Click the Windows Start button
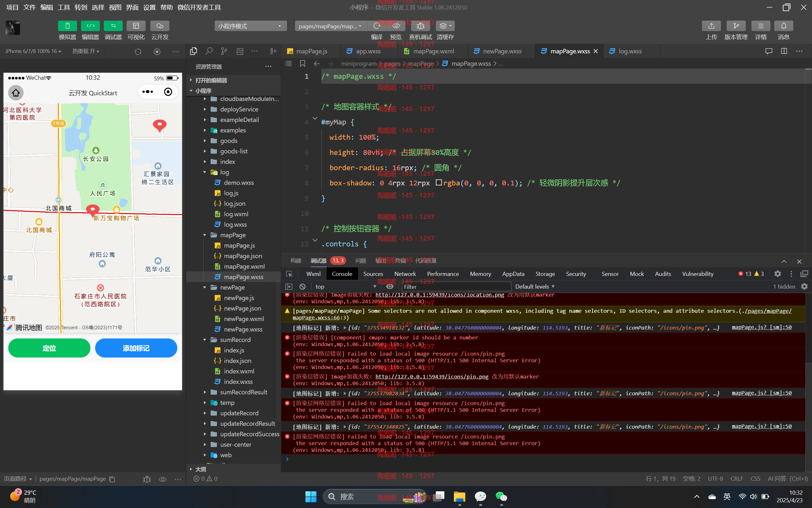The height and width of the screenshot is (508, 812). 311,497
